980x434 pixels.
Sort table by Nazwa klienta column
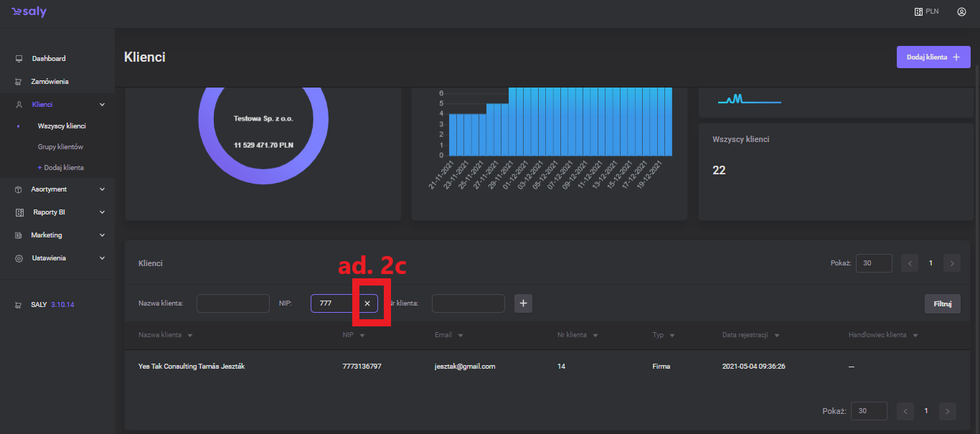(165, 335)
